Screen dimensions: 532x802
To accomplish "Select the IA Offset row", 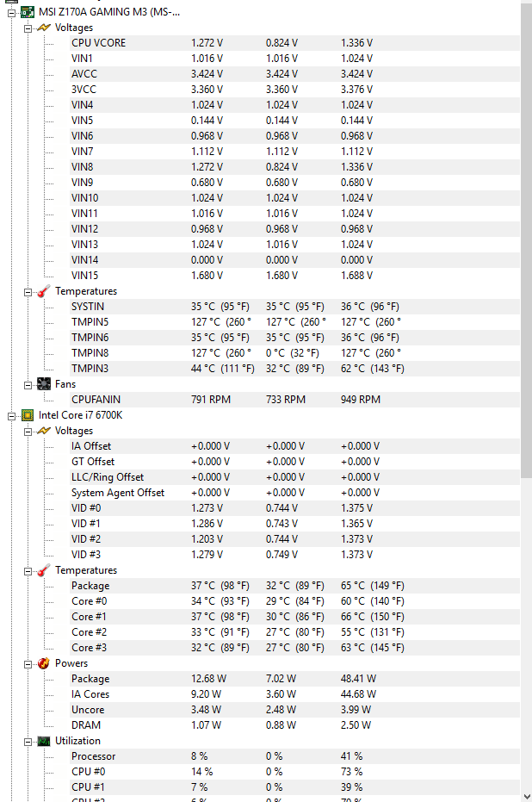I will 295,446.
